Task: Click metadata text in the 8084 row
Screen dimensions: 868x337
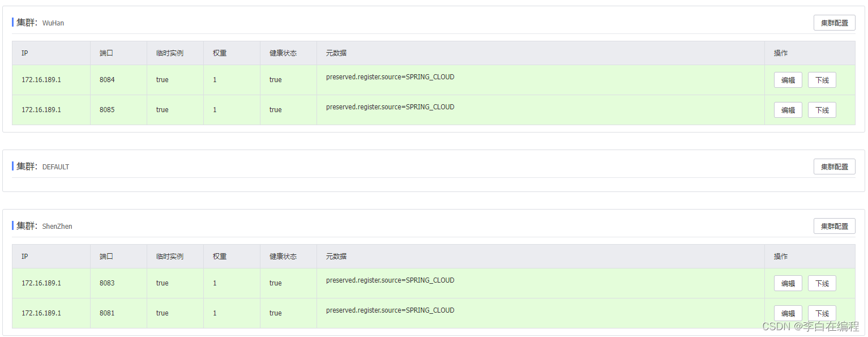Action: coord(390,77)
